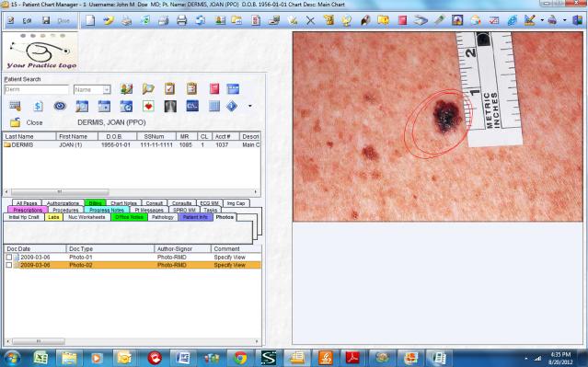Switch to the Patient Info tab
This screenshot has height=367, width=588.
coord(195,217)
